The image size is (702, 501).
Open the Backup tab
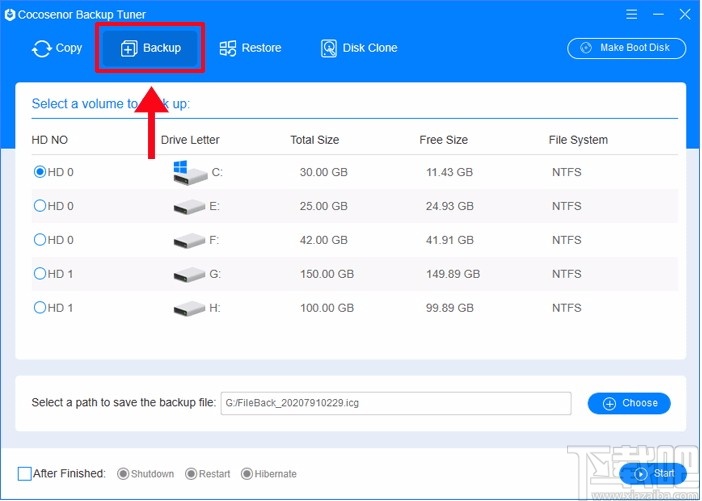[x=150, y=48]
